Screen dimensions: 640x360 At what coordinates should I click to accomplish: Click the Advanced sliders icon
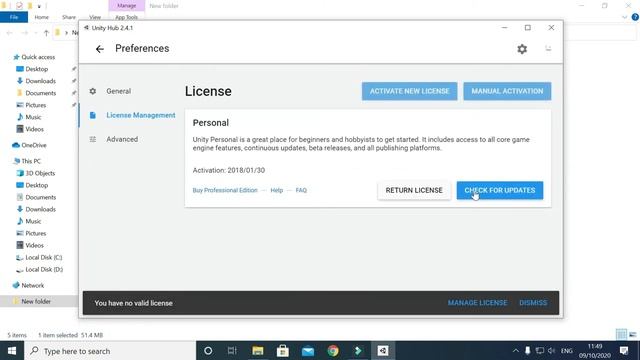tap(93, 139)
